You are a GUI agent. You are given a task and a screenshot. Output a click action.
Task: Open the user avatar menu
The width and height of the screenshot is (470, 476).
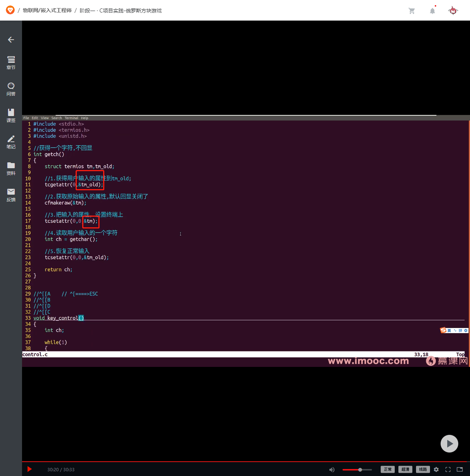click(x=453, y=10)
